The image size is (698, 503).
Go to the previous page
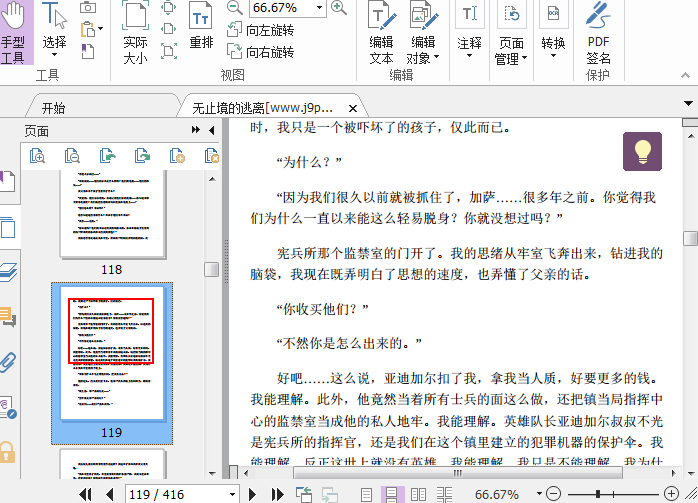[110, 494]
